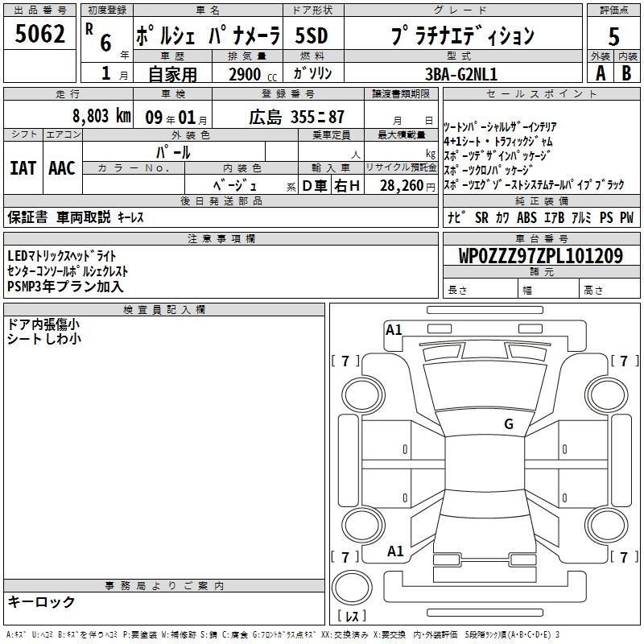The image size is (644, 644).
Task: Click the rear-right tire [7] marker
Action: pos(624,557)
